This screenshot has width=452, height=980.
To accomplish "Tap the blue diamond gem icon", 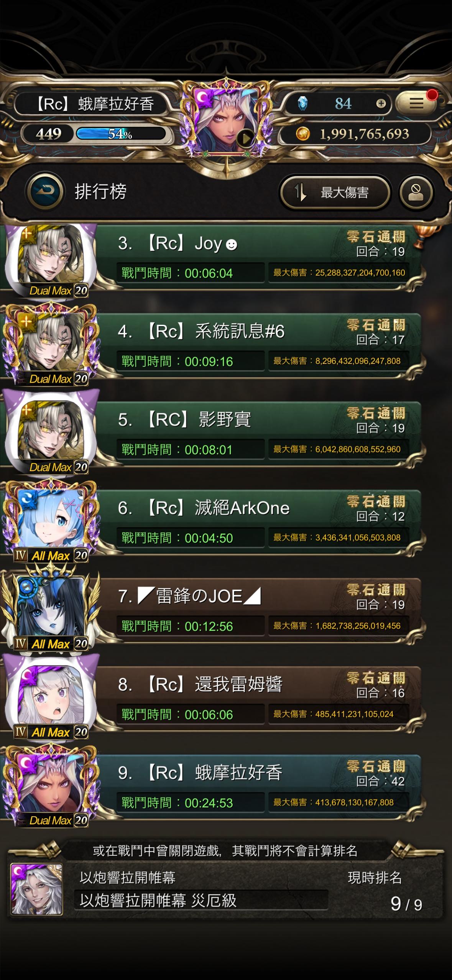I will (x=303, y=103).
